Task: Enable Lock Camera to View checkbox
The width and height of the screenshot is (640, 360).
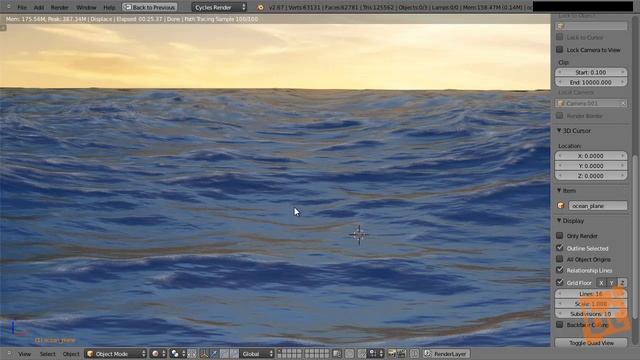Action: click(x=560, y=49)
